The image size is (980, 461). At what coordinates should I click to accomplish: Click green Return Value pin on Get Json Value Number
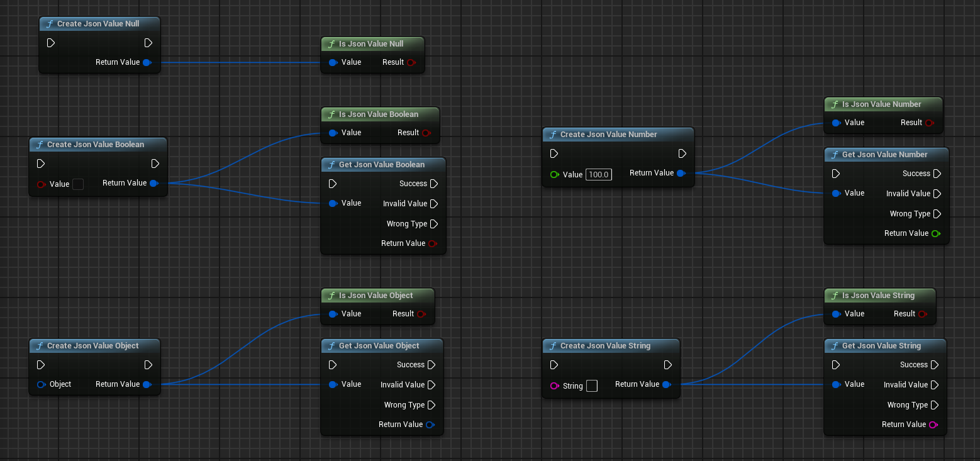[x=935, y=233]
